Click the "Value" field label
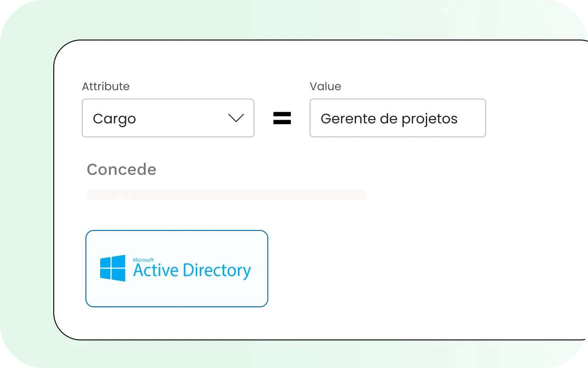588x368 pixels. (x=325, y=86)
